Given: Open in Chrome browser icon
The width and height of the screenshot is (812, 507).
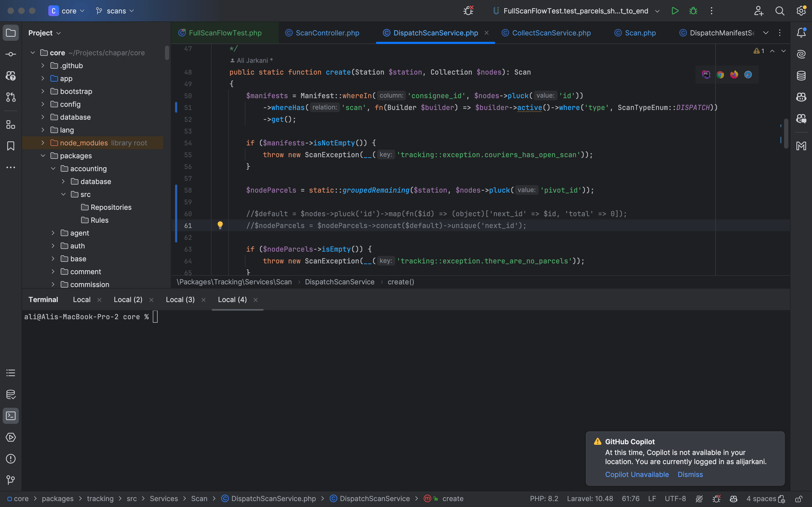Looking at the screenshot, I should tap(720, 75).
